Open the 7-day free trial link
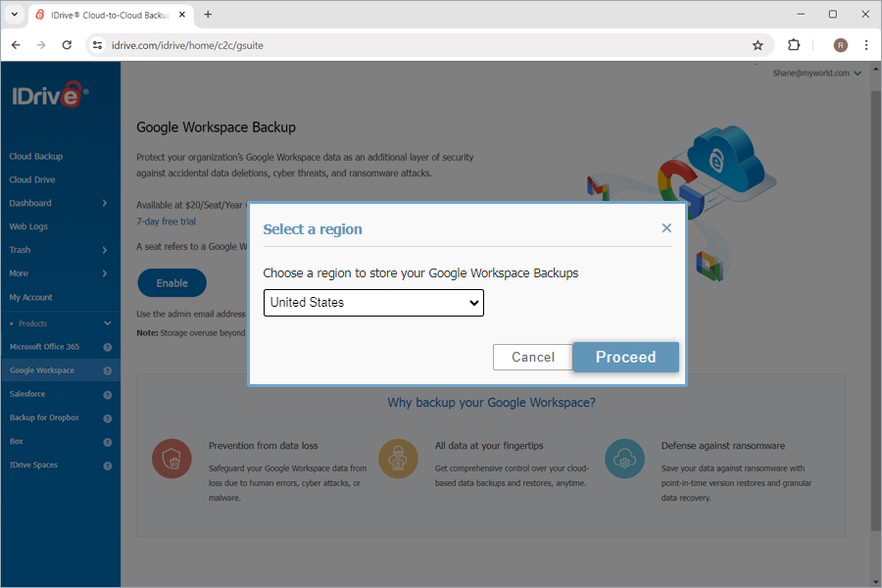This screenshot has width=882, height=588. (167, 221)
